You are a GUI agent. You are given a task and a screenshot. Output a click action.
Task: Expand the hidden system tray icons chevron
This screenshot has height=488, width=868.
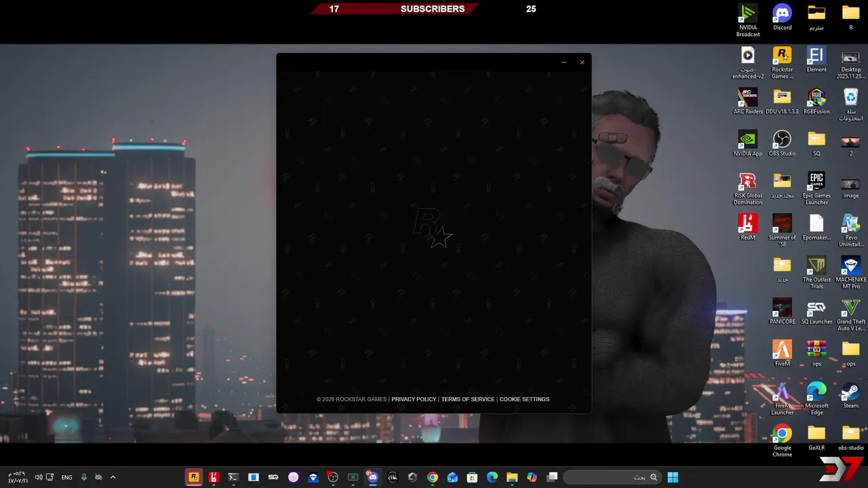(113, 477)
